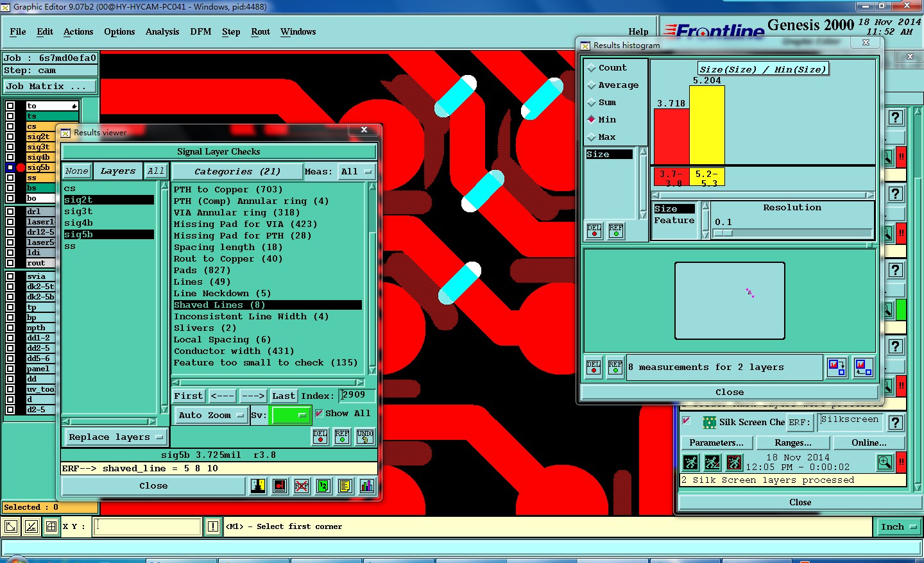924x563 pixels.
Task: Click the exclamation icon in bottom bar
Action: [x=213, y=527]
